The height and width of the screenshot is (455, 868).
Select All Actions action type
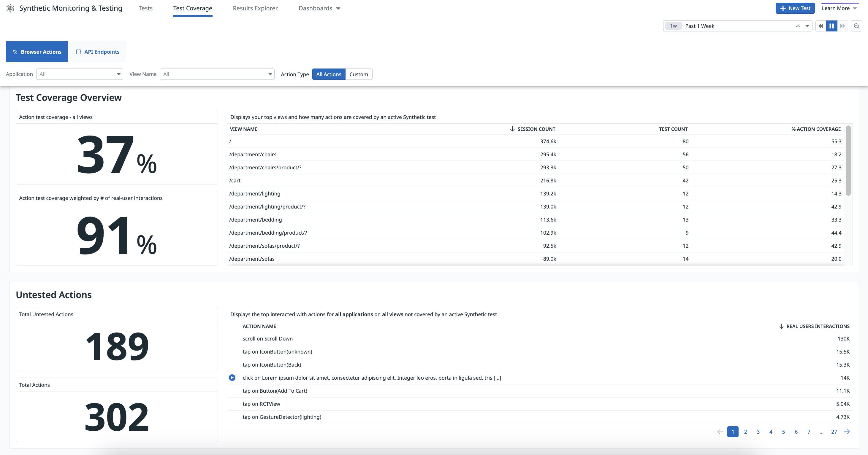tap(329, 74)
